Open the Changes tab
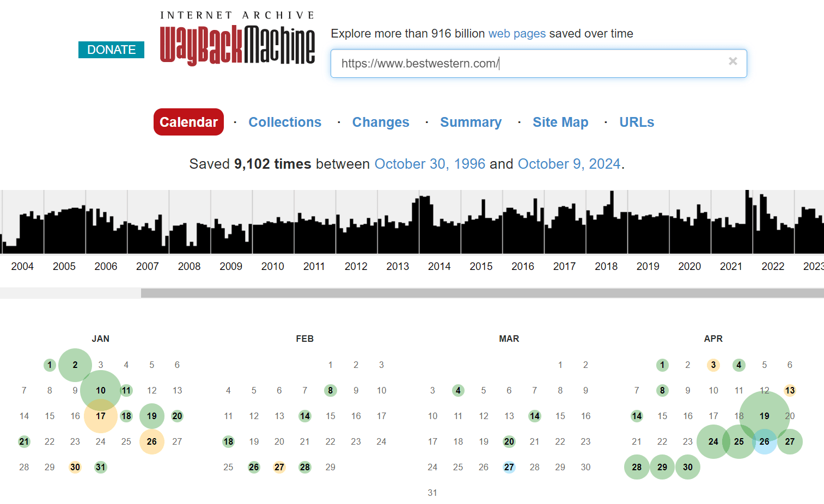 pyautogui.click(x=381, y=122)
